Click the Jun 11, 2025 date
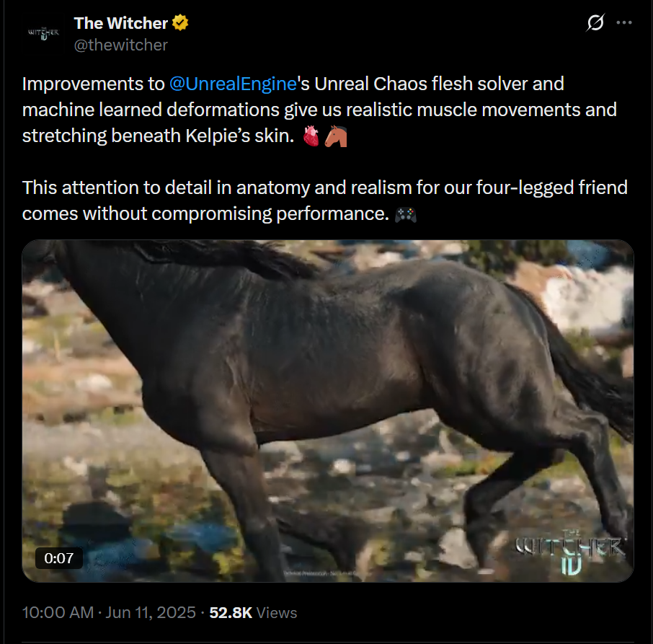653x644 pixels. click(x=151, y=612)
